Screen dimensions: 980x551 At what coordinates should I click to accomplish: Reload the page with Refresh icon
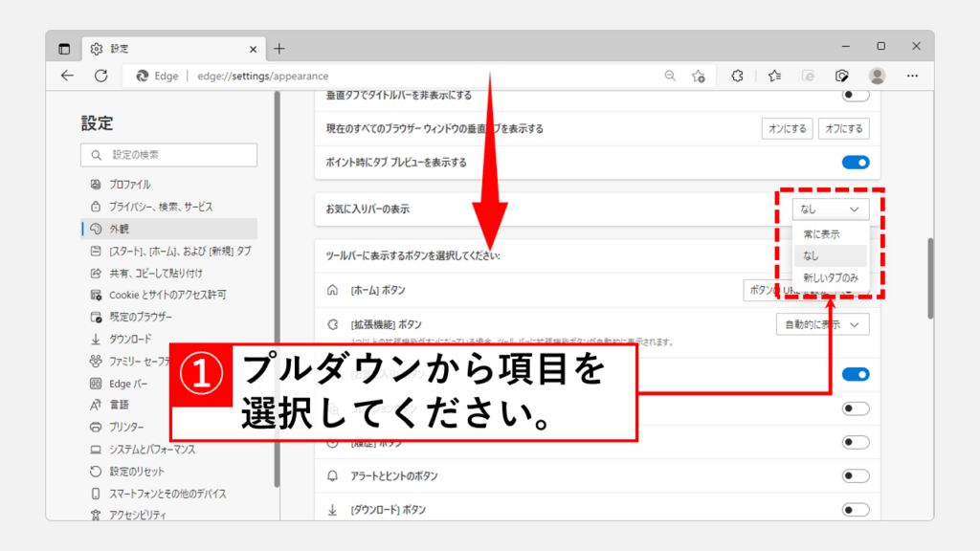click(100, 77)
